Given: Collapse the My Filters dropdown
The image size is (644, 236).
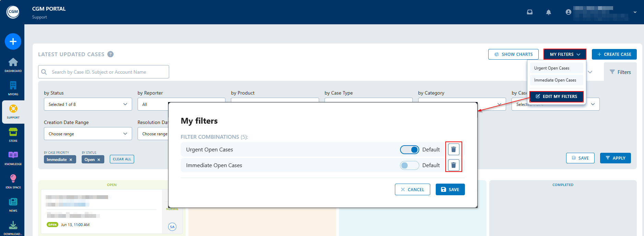Looking at the screenshot, I should point(564,54).
